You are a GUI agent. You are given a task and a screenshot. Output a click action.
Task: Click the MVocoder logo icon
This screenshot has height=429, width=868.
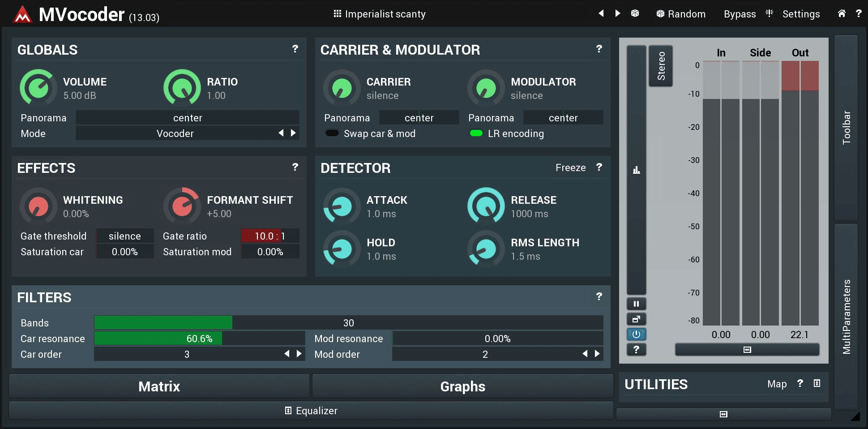click(x=22, y=14)
